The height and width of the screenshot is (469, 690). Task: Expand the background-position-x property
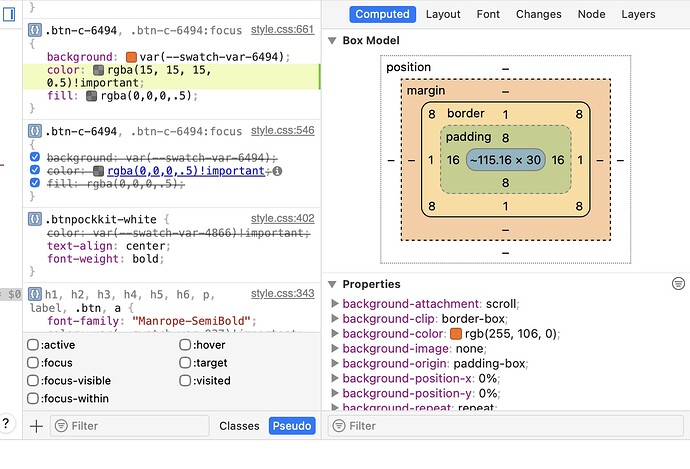pyautogui.click(x=334, y=378)
